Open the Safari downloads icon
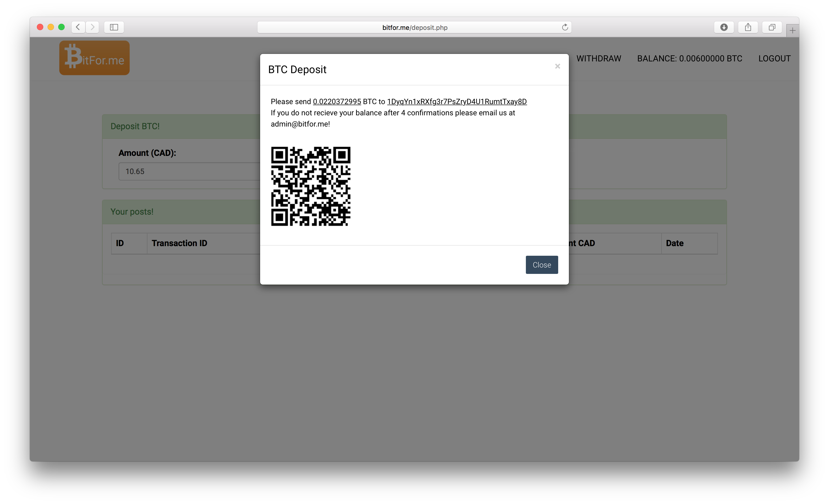The height and width of the screenshot is (504, 829). [x=724, y=27]
